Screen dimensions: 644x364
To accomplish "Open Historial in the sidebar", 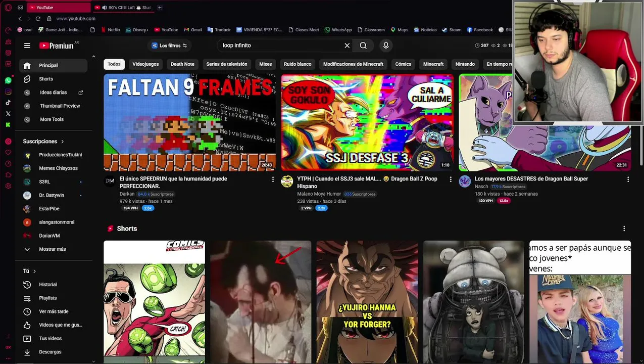I will [53, 285].
